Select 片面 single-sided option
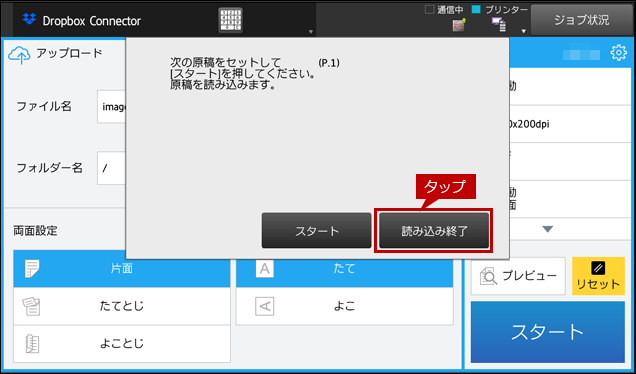Image resolution: width=636 pixels, height=374 pixels. (122, 269)
